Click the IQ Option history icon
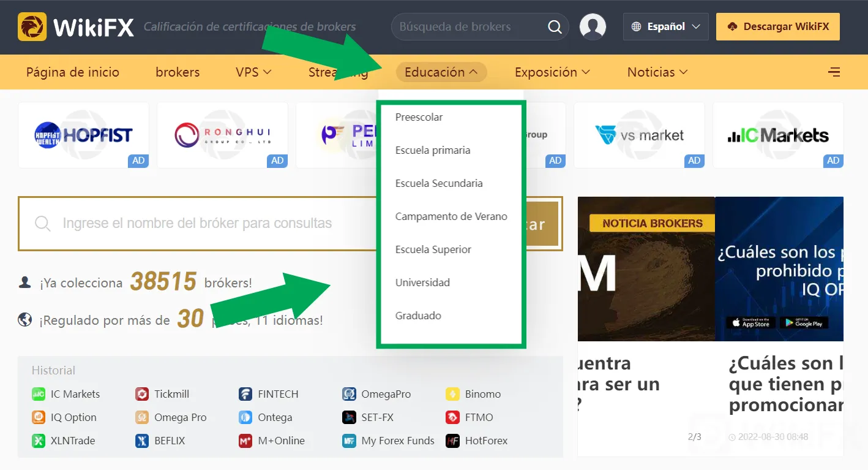 pyautogui.click(x=39, y=417)
